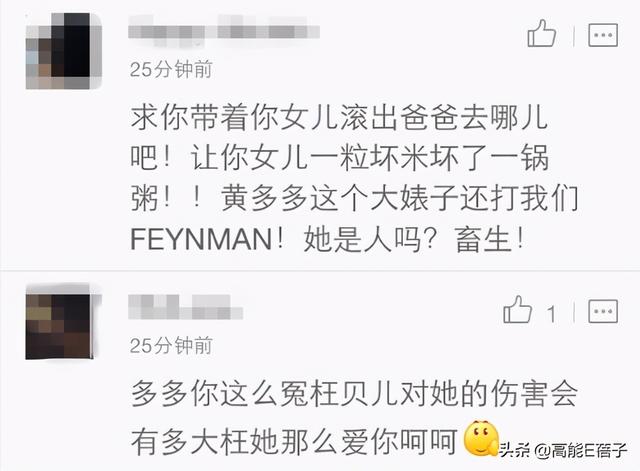Screen dimensions: 640x471
Task: Click the line starting with 求你带着你女儿
Action: [x=339, y=118]
